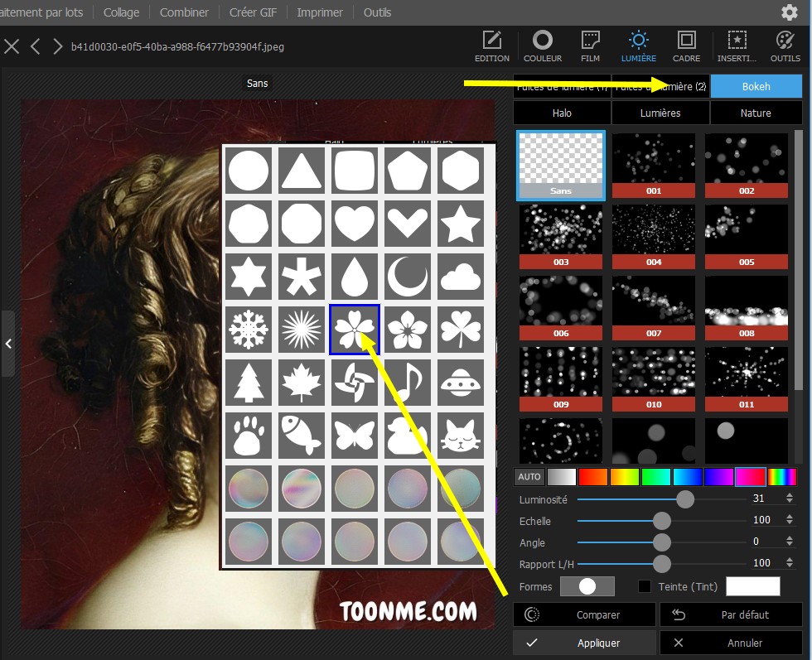The height and width of the screenshot is (660, 812).
Task: Open the Film effects panel
Action: click(590, 46)
